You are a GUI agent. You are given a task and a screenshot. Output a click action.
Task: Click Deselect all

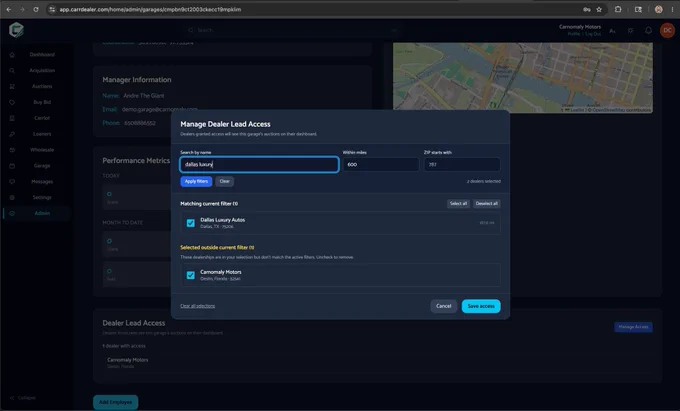coord(487,203)
